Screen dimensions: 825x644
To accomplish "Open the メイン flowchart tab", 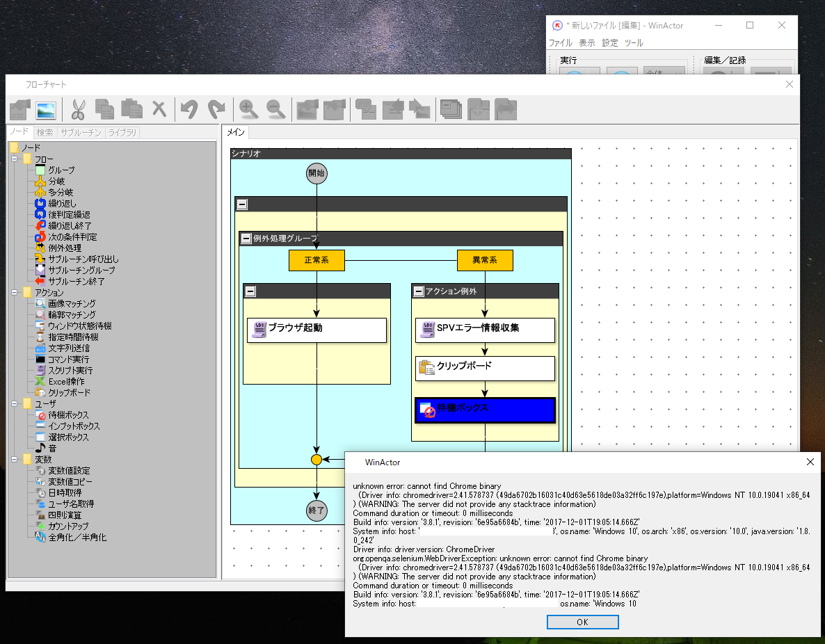I will [235, 132].
